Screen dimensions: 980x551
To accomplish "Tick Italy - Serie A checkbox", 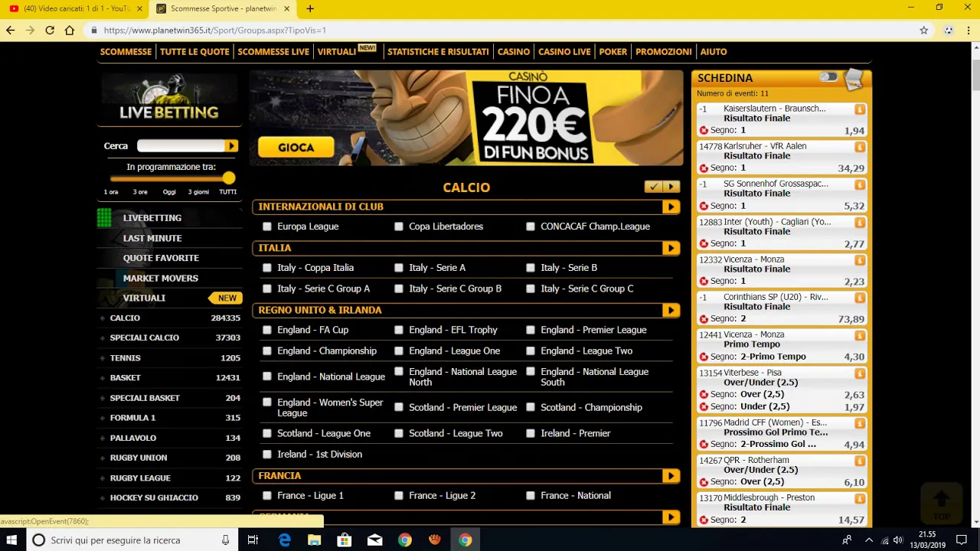I will tap(399, 268).
